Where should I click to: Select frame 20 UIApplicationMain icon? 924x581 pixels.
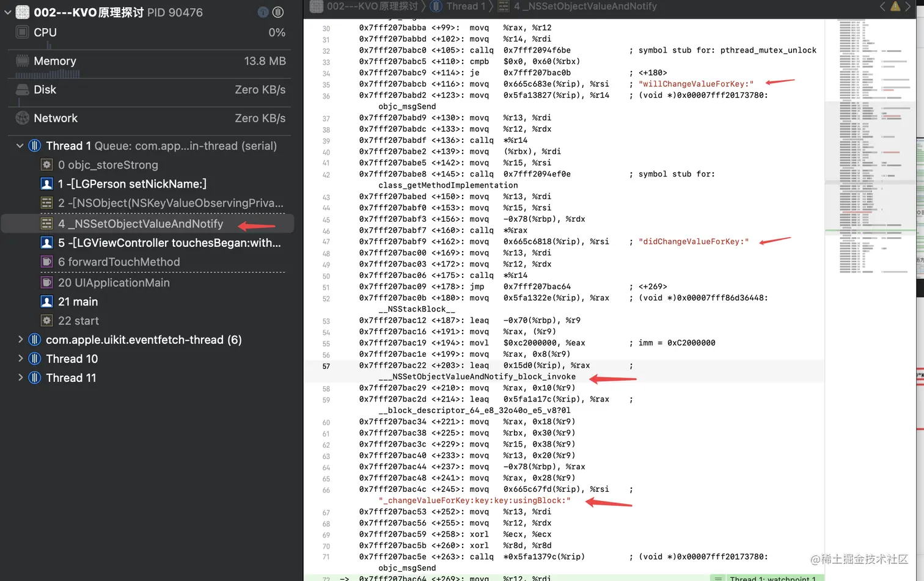pyautogui.click(x=46, y=283)
